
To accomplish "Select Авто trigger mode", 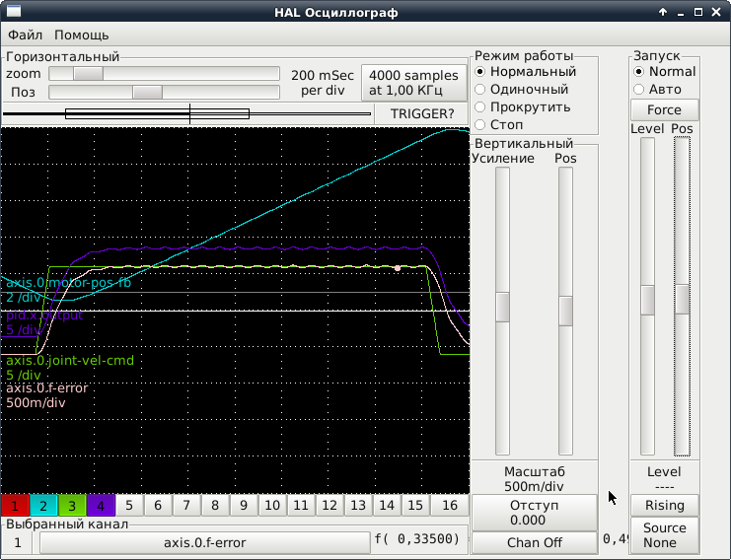I will point(657,90).
